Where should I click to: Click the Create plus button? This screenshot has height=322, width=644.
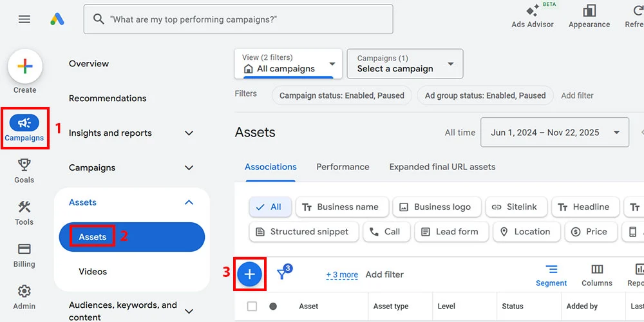click(x=25, y=66)
